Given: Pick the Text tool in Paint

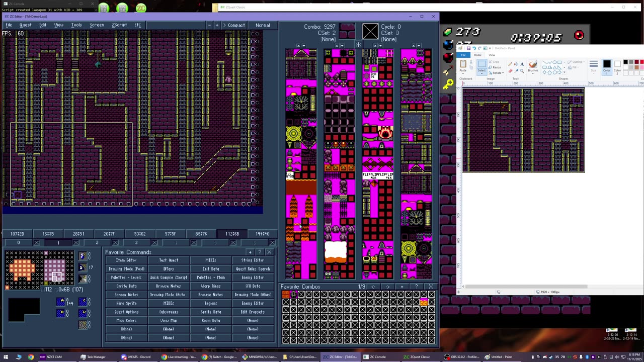Looking at the screenshot, I should click(522, 64).
